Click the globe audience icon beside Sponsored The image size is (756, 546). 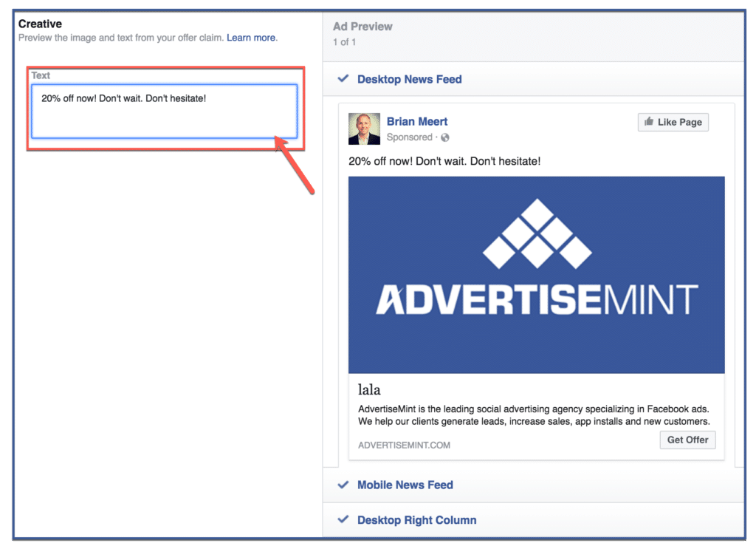tap(445, 137)
